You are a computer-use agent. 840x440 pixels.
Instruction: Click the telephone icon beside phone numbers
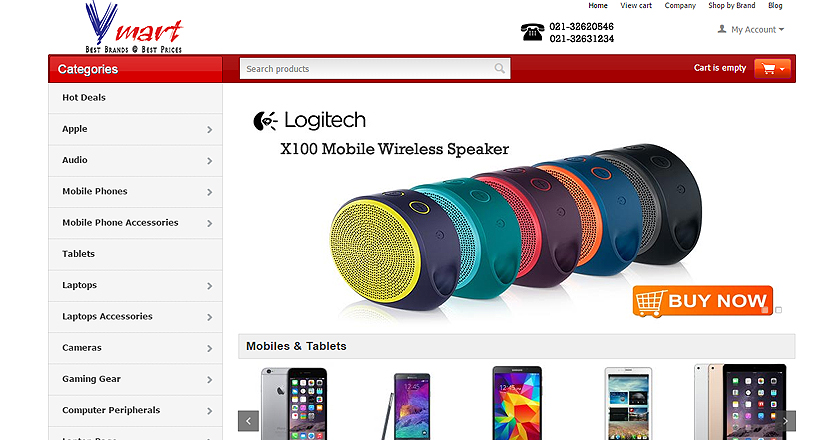pos(532,32)
